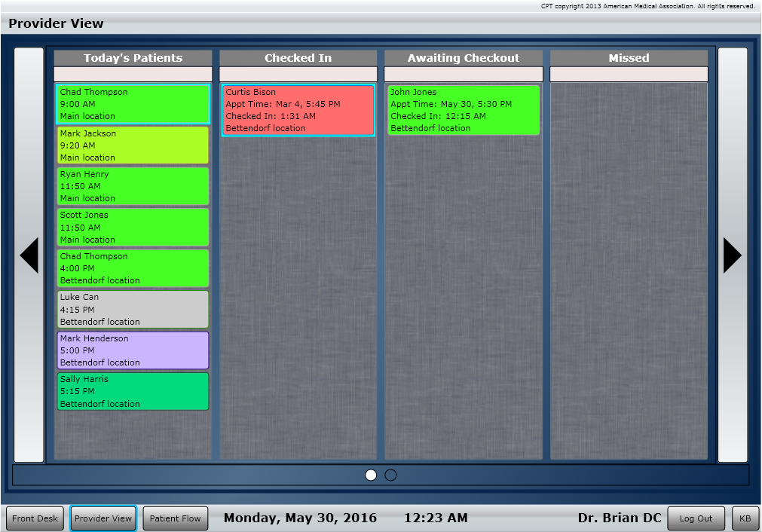Open John Jones awaiting checkout card
This screenshot has height=532, width=762.
pyautogui.click(x=463, y=110)
